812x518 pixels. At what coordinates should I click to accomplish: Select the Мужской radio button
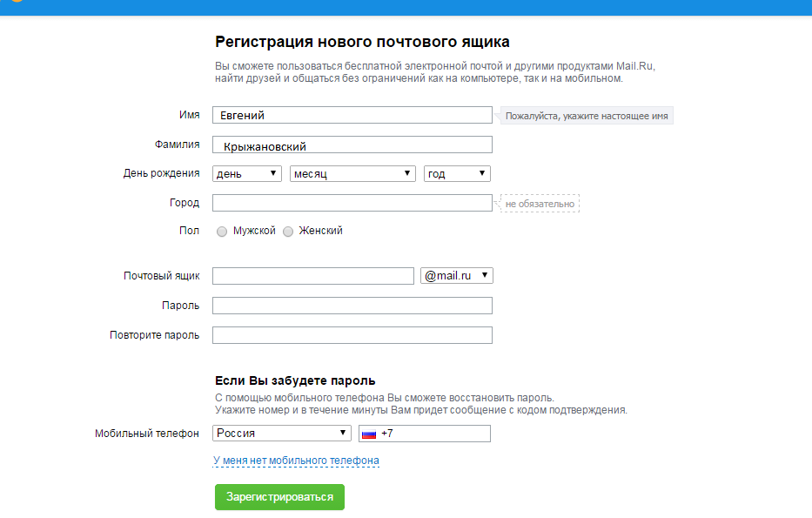pyautogui.click(x=222, y=232)
